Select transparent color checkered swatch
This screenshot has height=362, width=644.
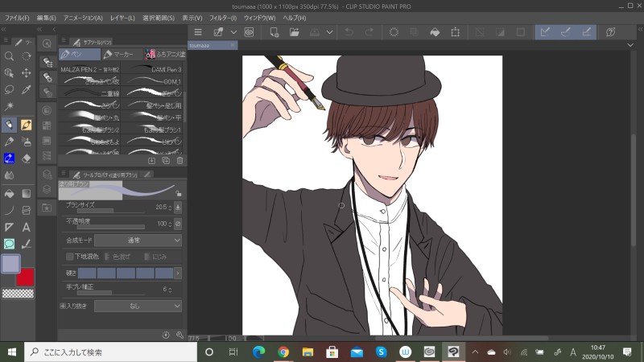18,294
